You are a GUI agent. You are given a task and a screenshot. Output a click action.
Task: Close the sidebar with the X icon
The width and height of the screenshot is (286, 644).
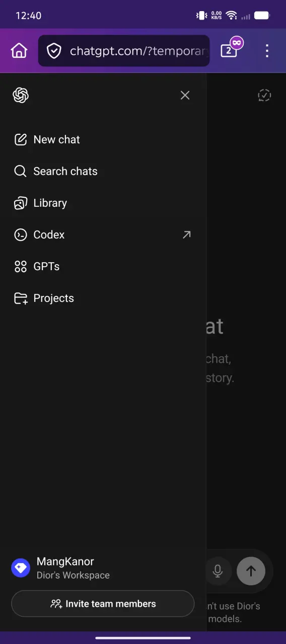[185, 95]
